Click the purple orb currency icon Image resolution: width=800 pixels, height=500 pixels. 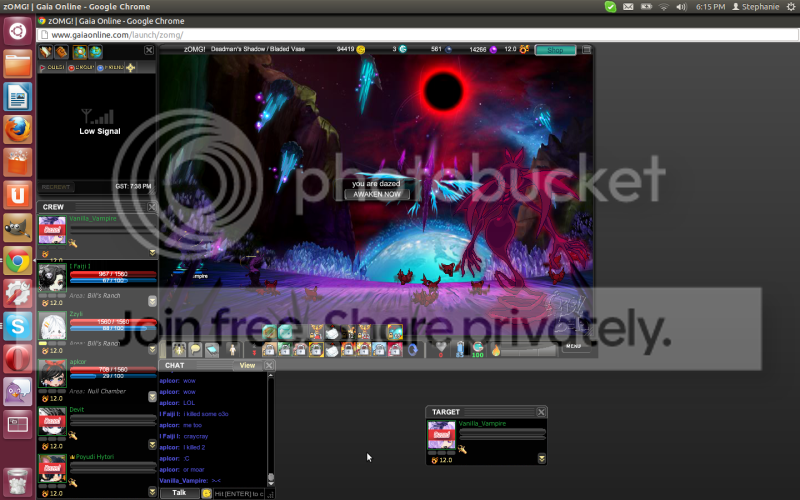click(493, 49)
